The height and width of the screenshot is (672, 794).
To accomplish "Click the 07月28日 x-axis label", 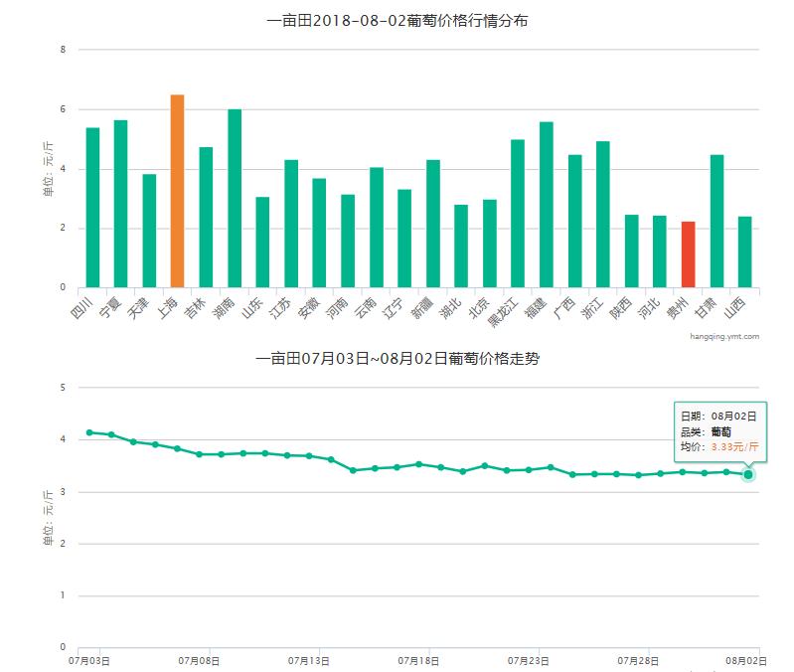I will point(638,661).
